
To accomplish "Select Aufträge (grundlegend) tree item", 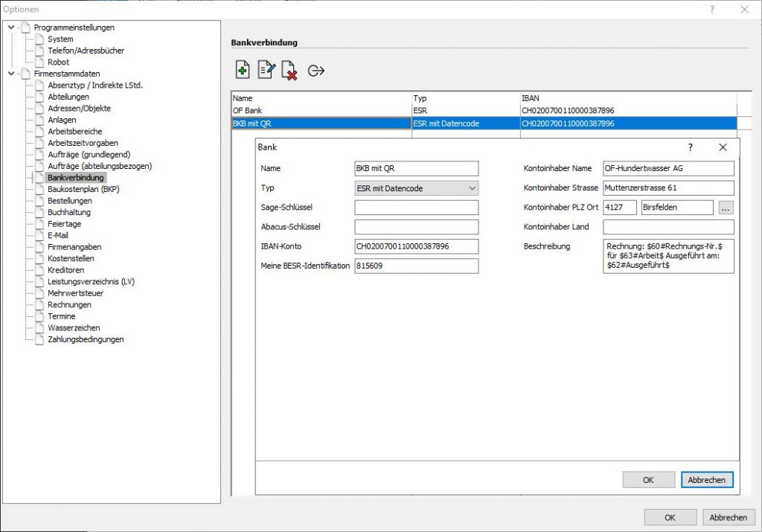I will coord(89,155).
